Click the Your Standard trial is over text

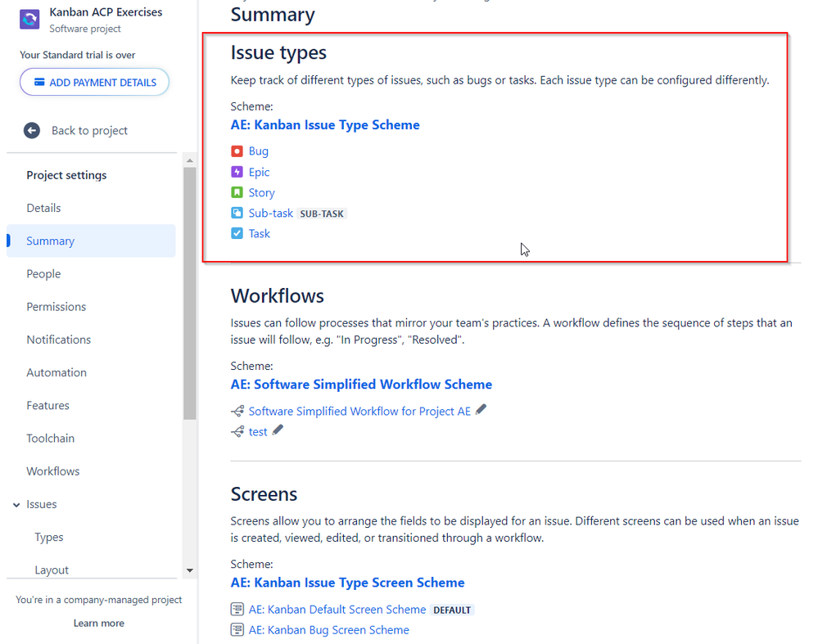77,55
